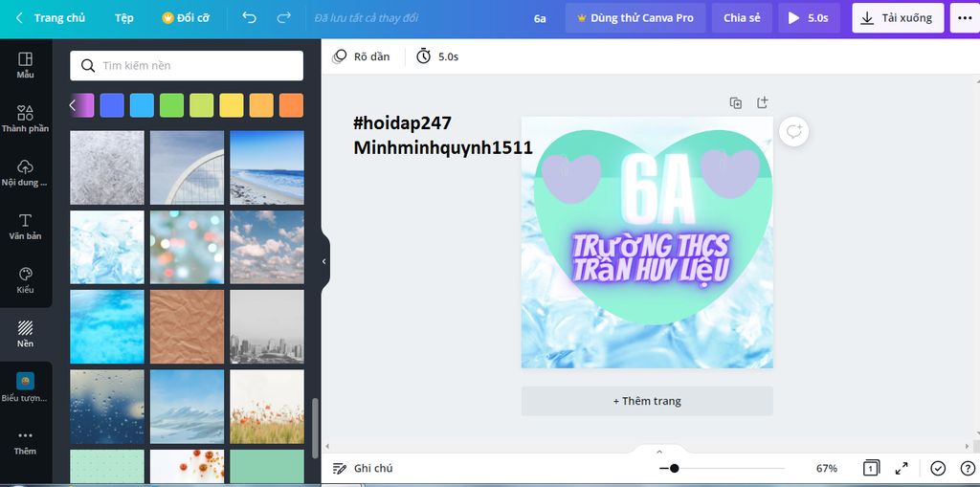This screenshot has height=487, width=980.
Task: Open the Nội dung uploads sidebar tab
Action: coord(26,173)
